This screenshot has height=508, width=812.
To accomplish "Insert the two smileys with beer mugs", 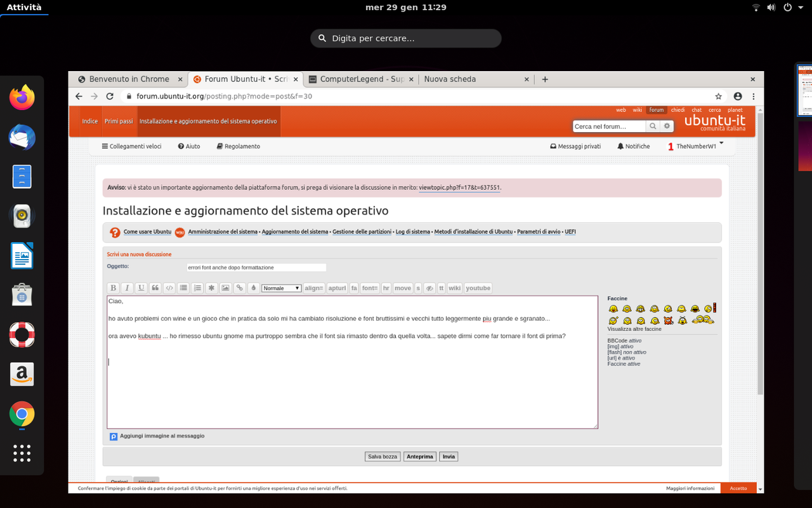I will (703, 320).
